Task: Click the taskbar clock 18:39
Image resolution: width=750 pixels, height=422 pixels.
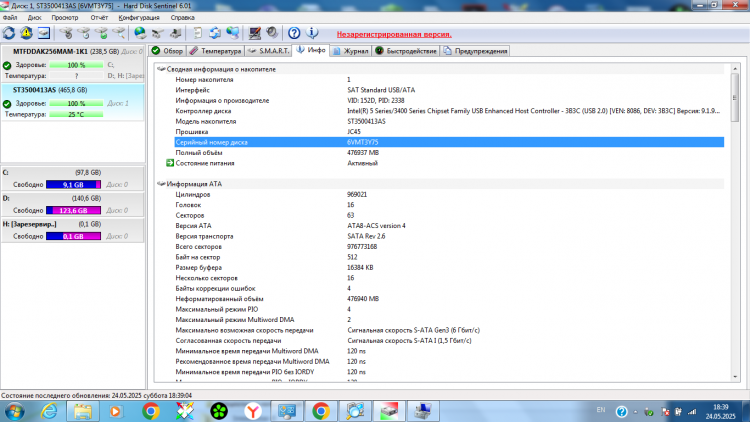Action: (720, 407)
